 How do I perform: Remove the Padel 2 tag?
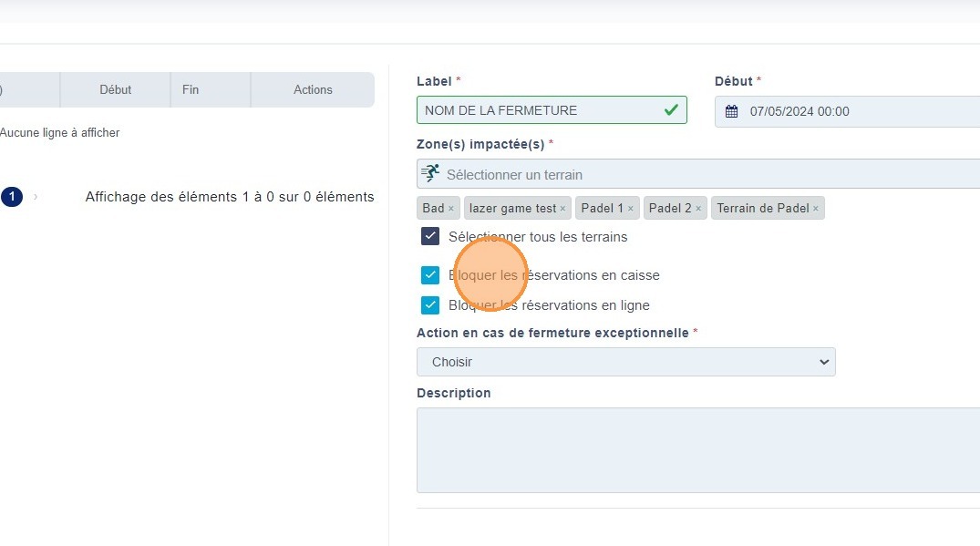click(x=698, y=209)
